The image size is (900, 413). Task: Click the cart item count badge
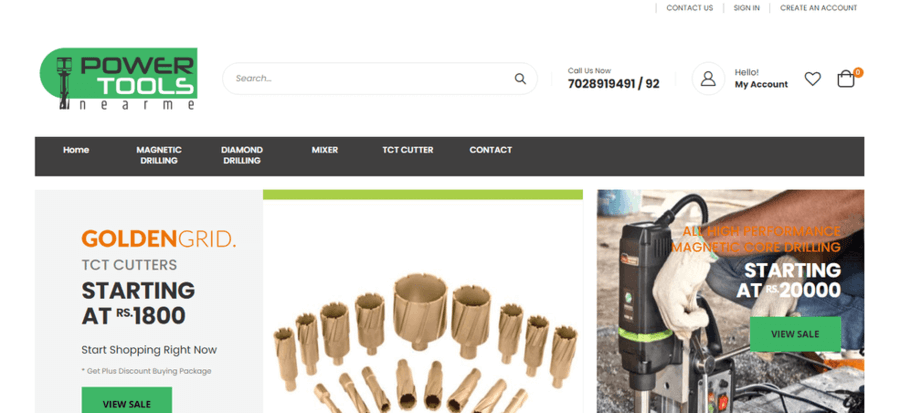point(858,72)
